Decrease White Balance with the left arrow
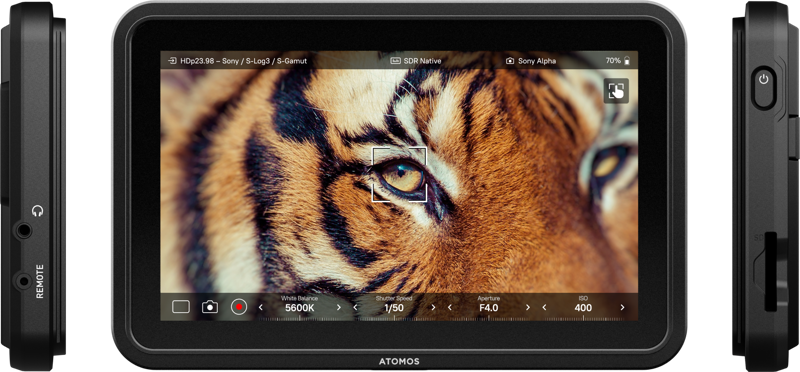The height and width of the screenshot is (372, 800). tap(260, 307)
